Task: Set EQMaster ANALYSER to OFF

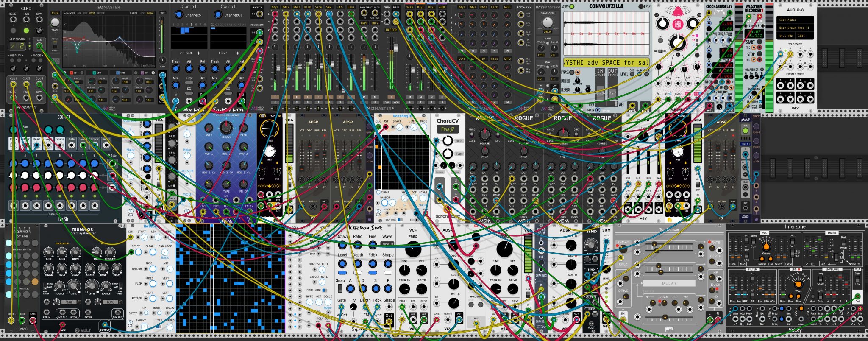Action: pos(79,13)
